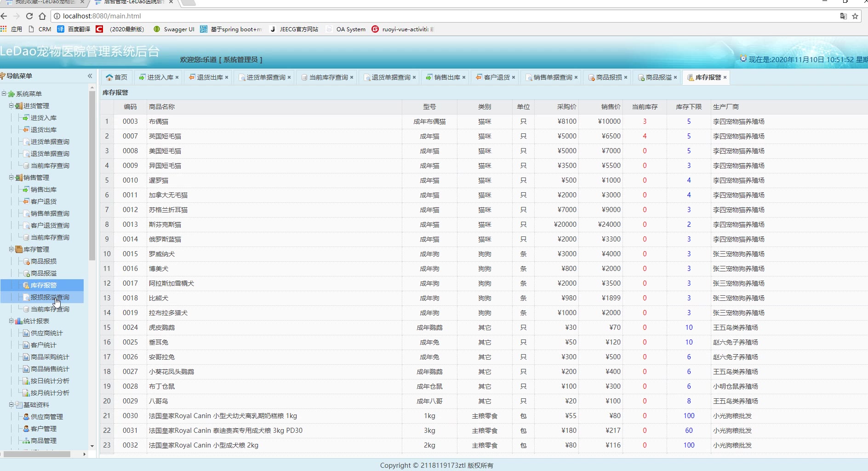Click the browser home icon
868x471 pixels.
[x=42, y=16]
